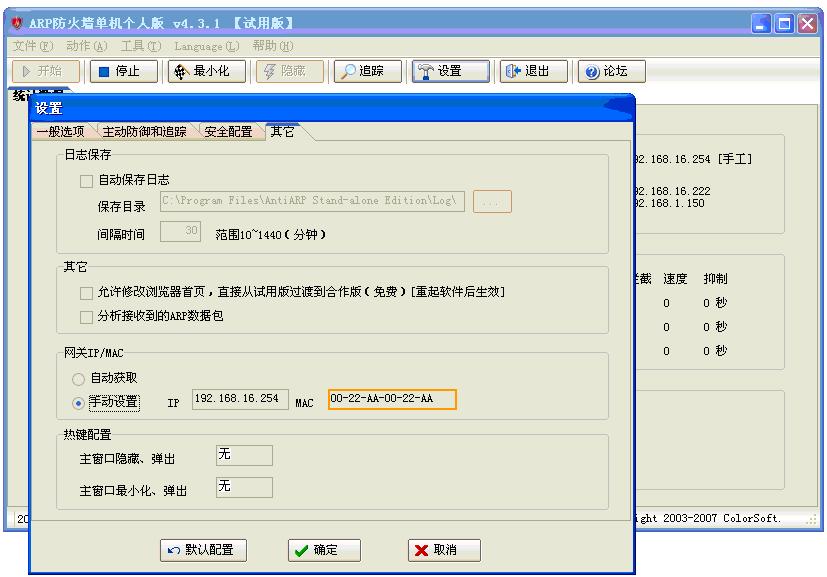Switch to the 一般选项 tab
Viewport: 827px width, 577px height.
coord(61,131)
